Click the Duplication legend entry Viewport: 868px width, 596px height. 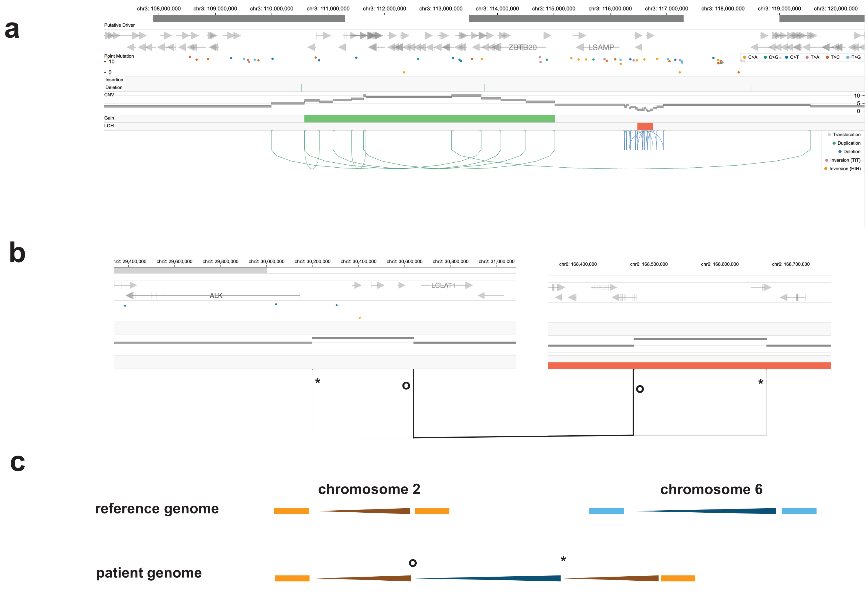coord(846,143)
